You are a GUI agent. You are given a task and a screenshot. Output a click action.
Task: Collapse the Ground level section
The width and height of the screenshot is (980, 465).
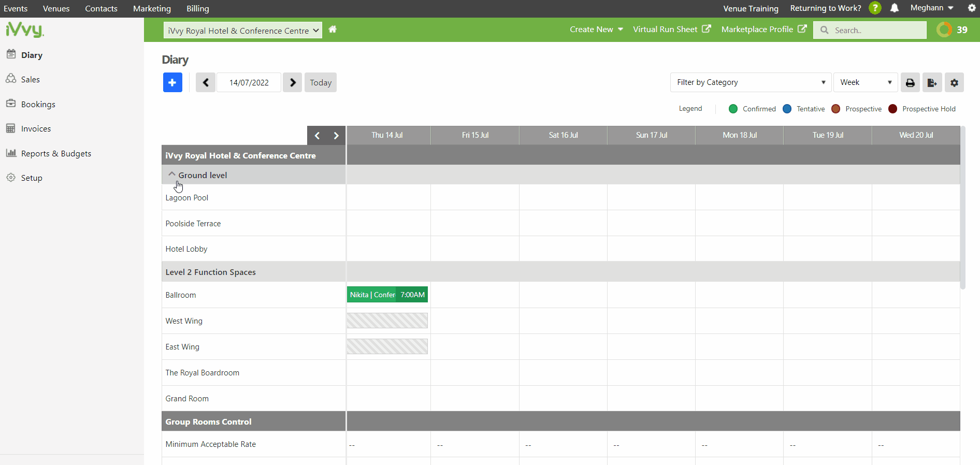coord(172,175)
